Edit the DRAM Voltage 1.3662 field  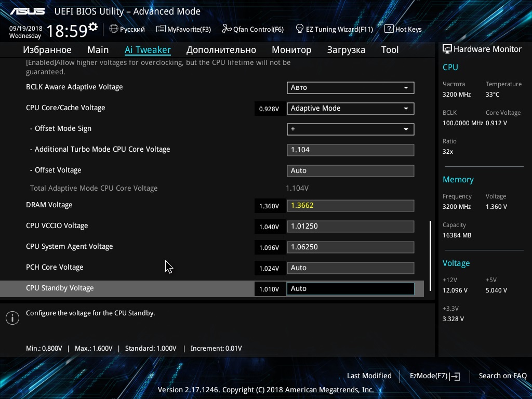[x=351, y=206]
